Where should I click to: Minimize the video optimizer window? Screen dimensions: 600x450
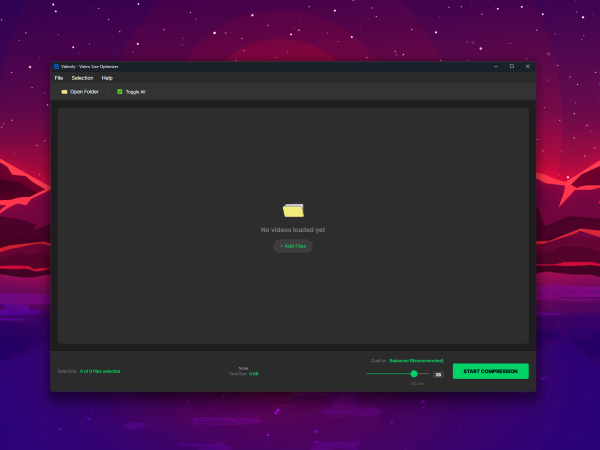click(496, 67)
